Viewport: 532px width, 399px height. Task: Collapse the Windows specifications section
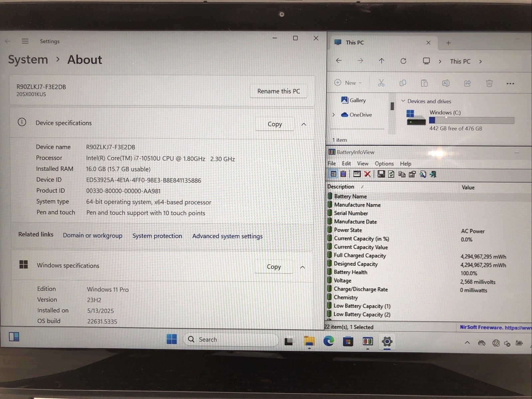pyautogui.click(x=302, y=267)
